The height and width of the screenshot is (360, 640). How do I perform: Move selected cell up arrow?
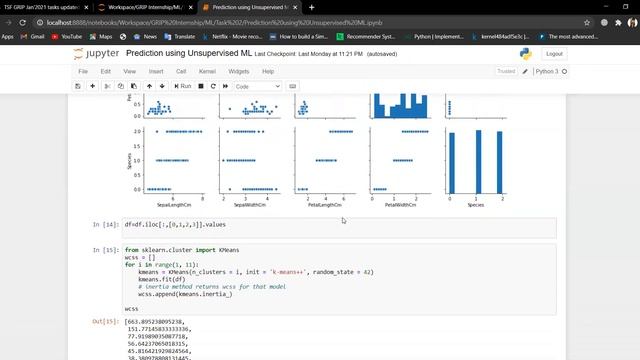pos(149,86)
